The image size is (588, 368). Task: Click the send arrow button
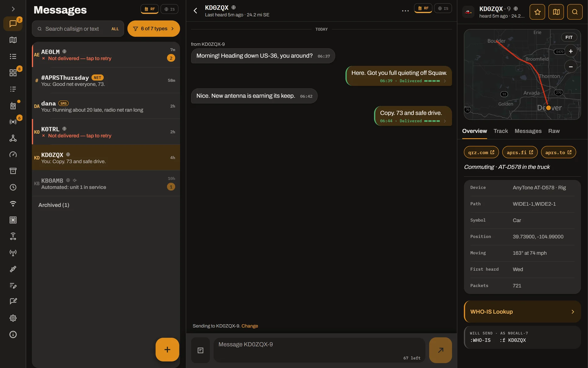[x=440, y=350]
